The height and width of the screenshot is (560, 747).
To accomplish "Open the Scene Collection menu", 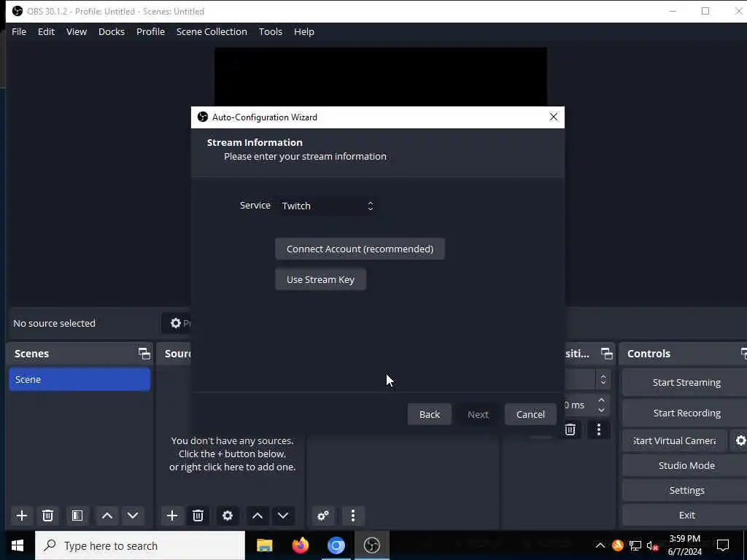I will click(x=212, y=31).
